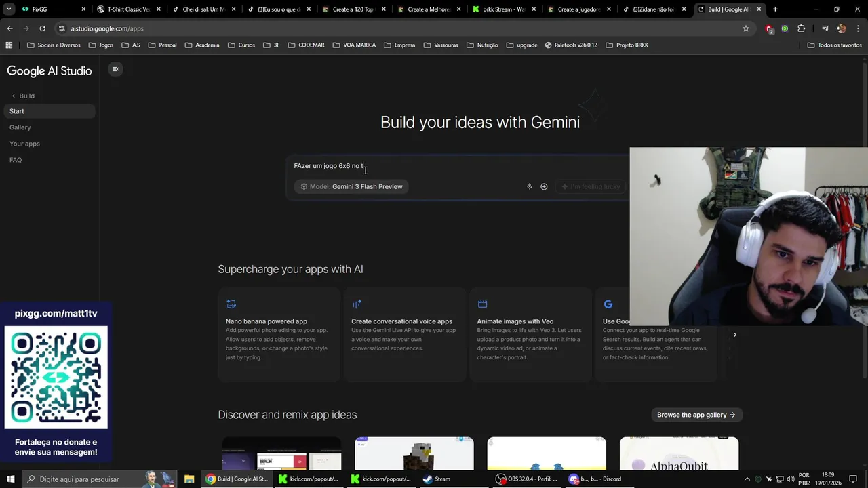
Task: Open the upgrade bookmark
Action: click(x=521, y=45)
